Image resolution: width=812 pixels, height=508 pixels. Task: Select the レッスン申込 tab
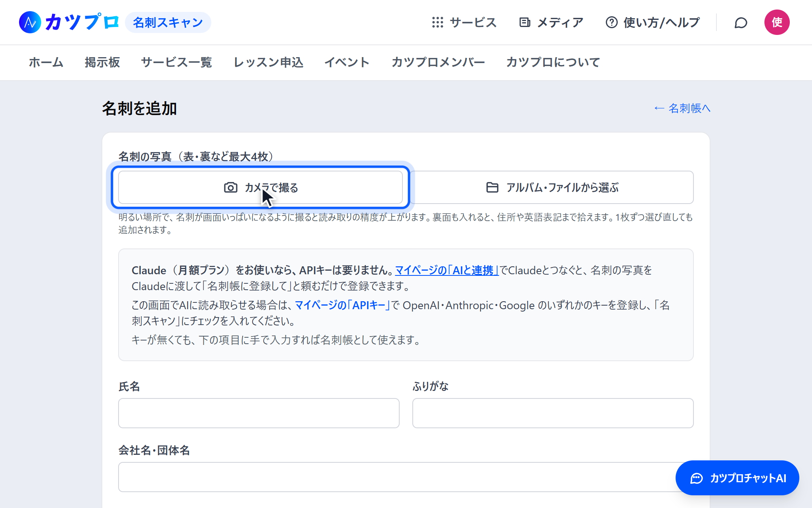[x=268, y=62]
